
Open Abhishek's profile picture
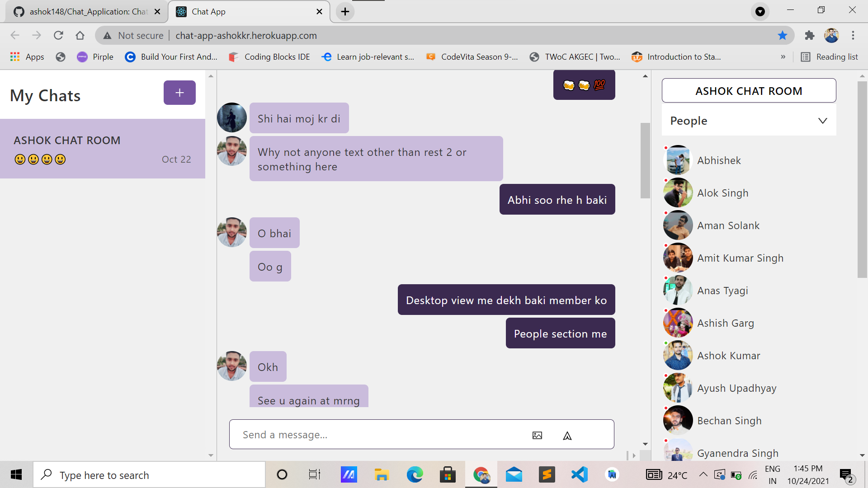tap(677, 160)
